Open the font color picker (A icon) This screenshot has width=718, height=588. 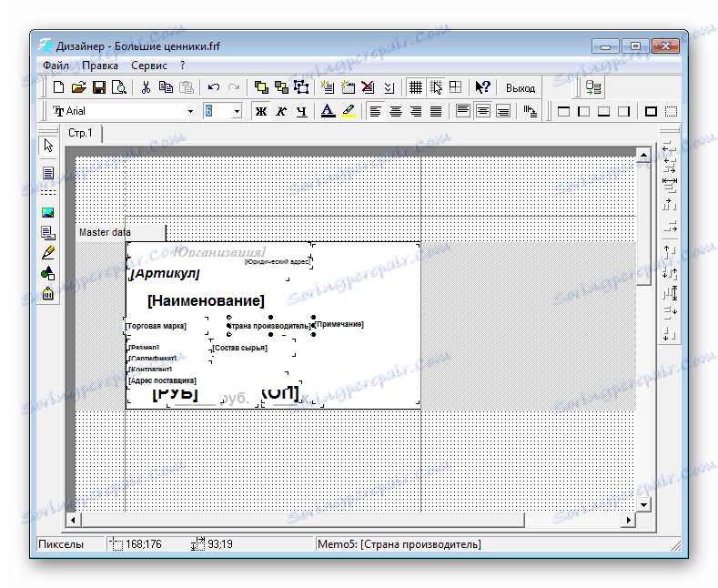[328, 111]
